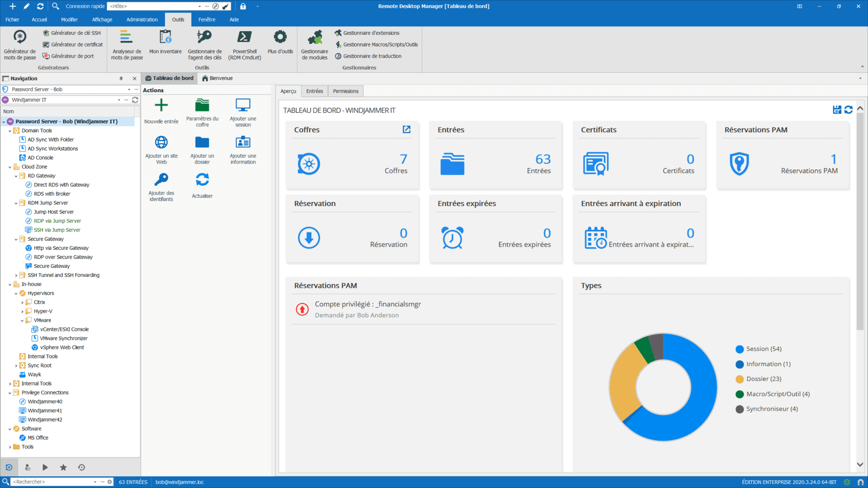The height and width of the screenshot is (488, 868).
Task: Switch to the Bienvenue tab
Action: 217,78
